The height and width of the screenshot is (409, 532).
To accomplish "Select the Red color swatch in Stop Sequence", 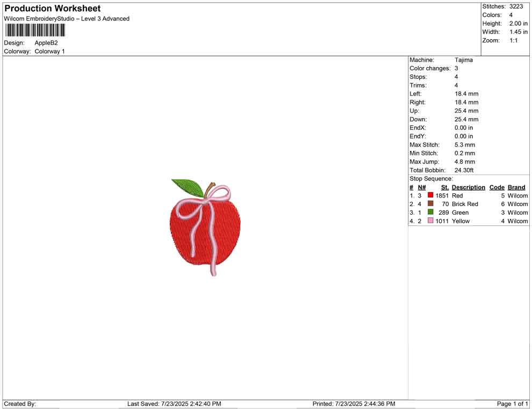I will [x=430, y=195].
